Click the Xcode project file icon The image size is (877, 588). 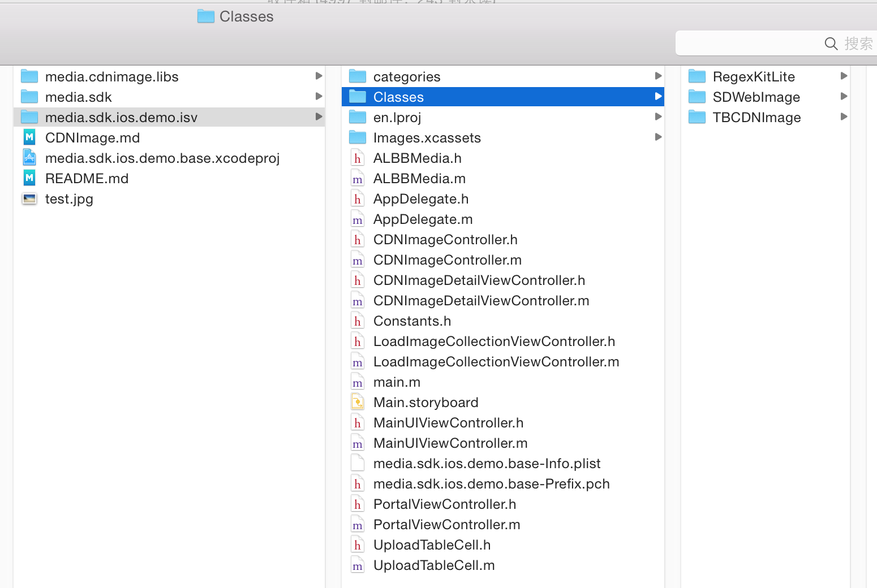tap(29, 158)
